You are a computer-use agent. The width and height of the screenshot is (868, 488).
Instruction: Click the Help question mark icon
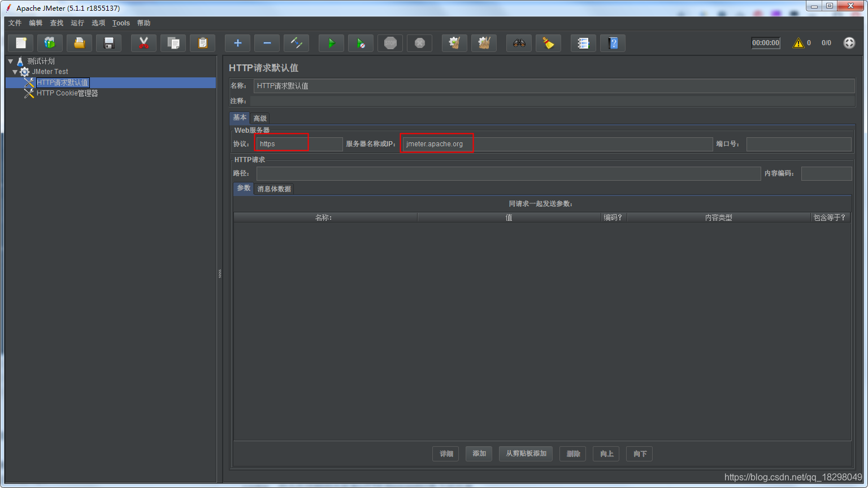(x=613, y=43)
